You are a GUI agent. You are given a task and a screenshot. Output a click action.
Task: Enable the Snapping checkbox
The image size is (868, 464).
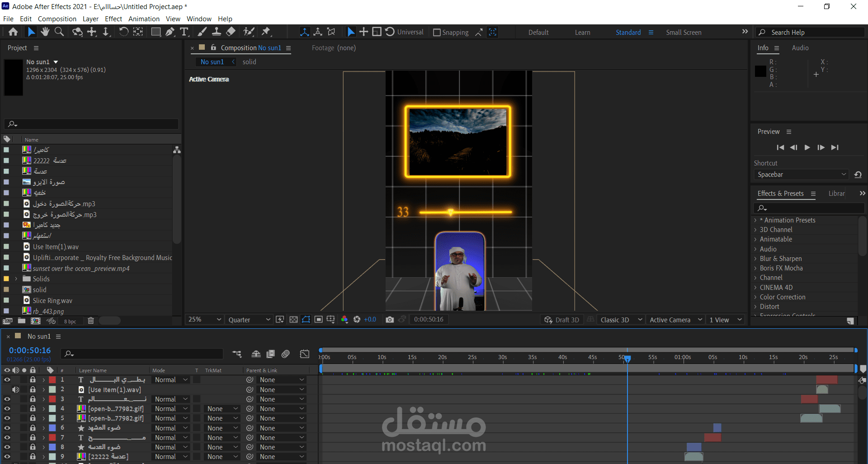pyautogui.click(x=437, y=33)
